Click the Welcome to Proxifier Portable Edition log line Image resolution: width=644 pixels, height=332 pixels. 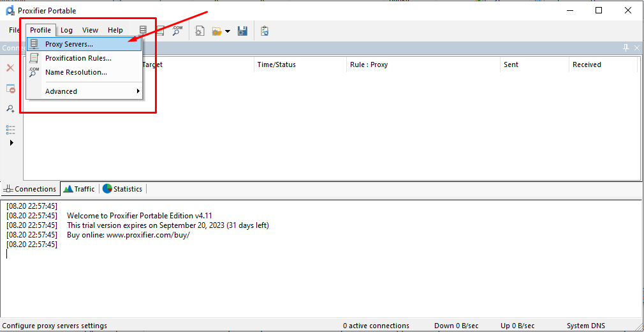[x=140, y=216]
